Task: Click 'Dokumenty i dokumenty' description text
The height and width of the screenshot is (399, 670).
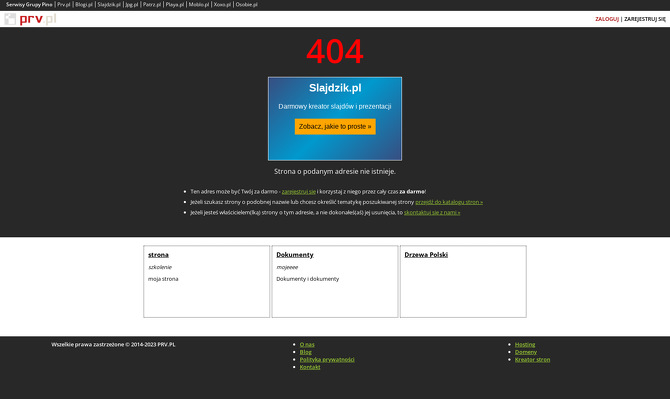Action: point(308,279)
